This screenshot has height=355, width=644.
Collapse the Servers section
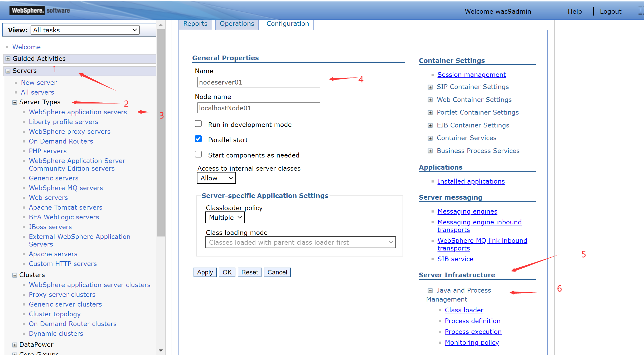[8, 71]
